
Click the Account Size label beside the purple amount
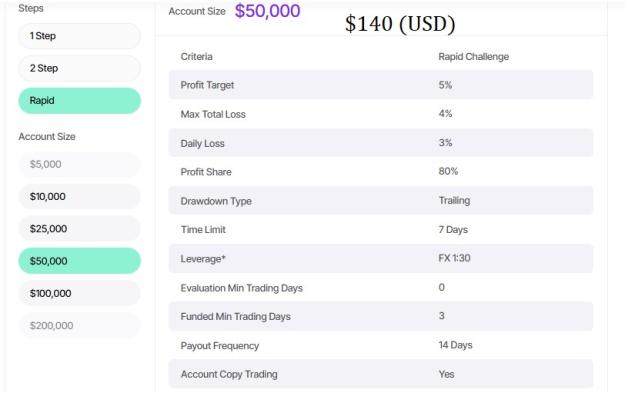(197, 12)
